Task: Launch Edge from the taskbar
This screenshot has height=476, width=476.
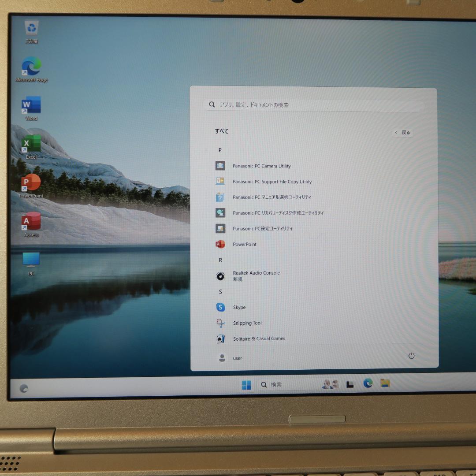Action: [x=368, y=384]
